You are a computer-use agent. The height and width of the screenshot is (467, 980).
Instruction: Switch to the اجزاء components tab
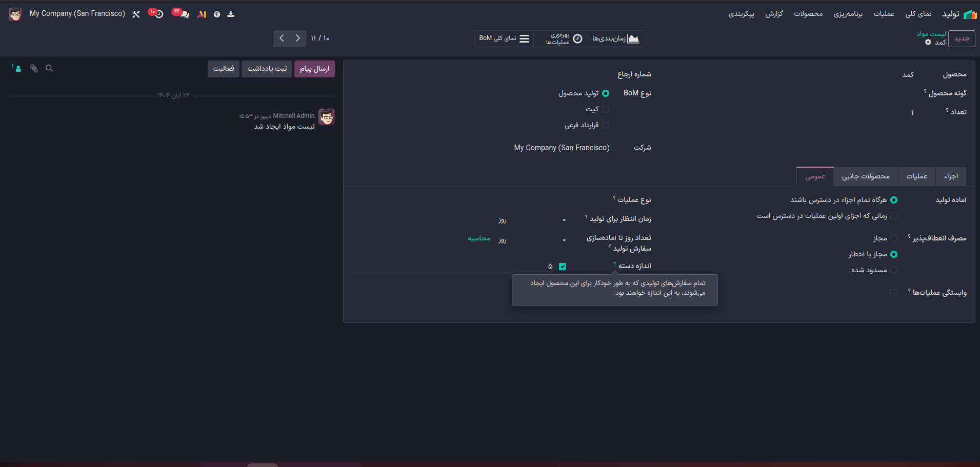tap(951, 176)
